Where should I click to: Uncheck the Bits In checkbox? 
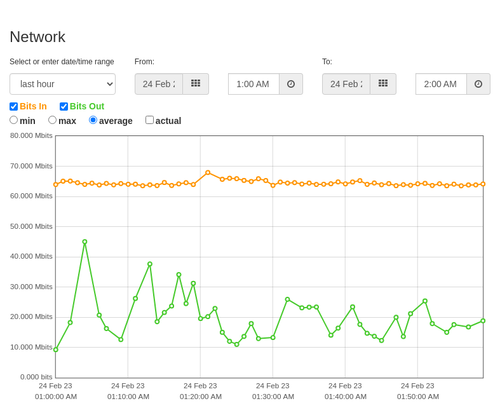pyautogui.click(x=14, y=106)
